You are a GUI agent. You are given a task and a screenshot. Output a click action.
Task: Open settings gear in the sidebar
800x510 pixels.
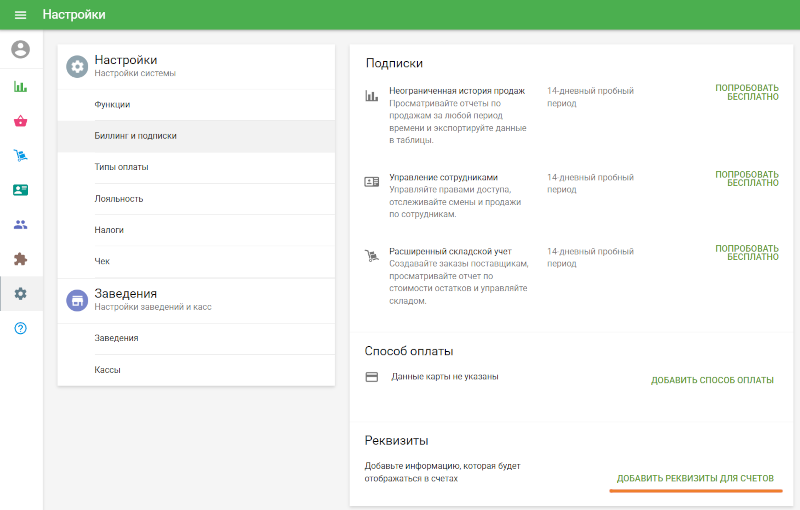click(x=20, y=294)
